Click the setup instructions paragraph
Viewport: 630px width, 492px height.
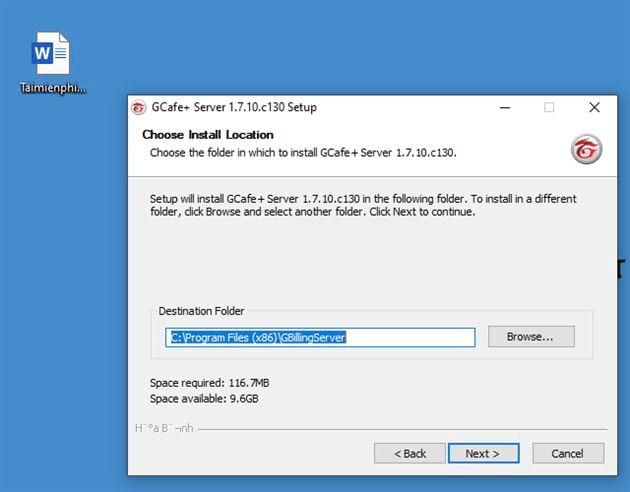(362, 205)
